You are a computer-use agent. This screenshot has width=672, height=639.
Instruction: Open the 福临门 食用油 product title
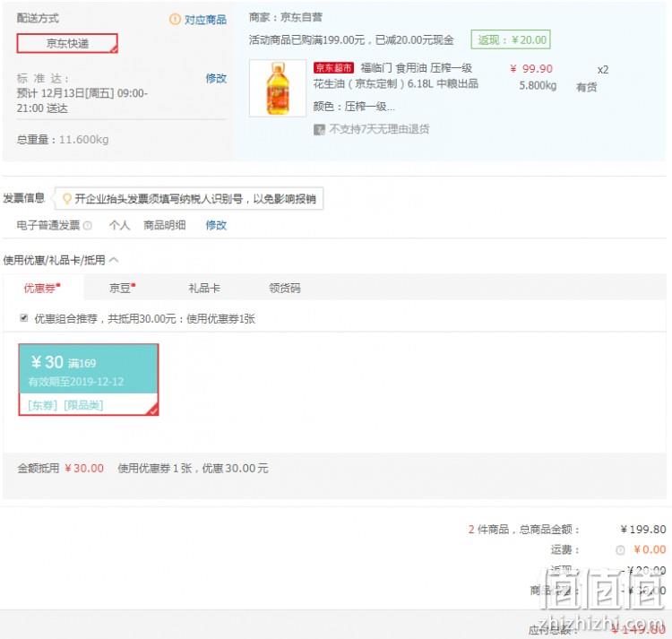[x=395, y=75]
